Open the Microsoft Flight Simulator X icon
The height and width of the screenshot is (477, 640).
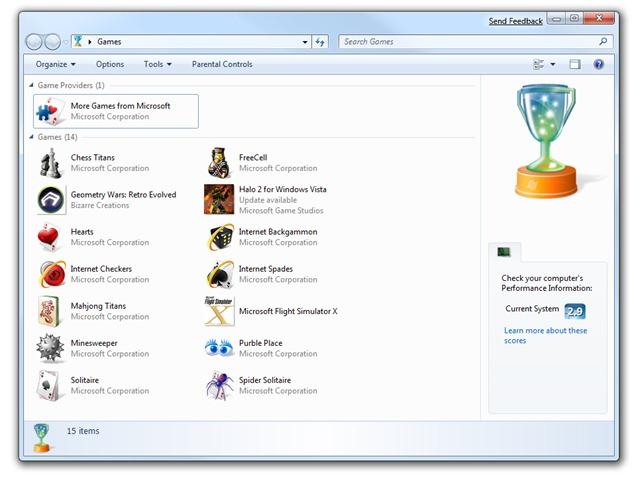(219, 311)
